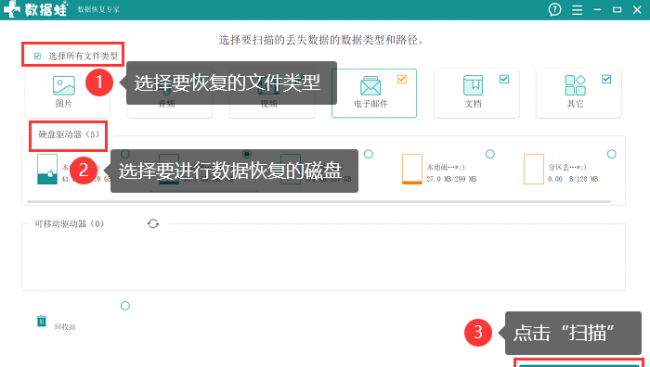Image resolution: width=650 pixels, height=367 pixels.
Task: Select the radio button for the 128 MB partition
Action: [611, 154]
